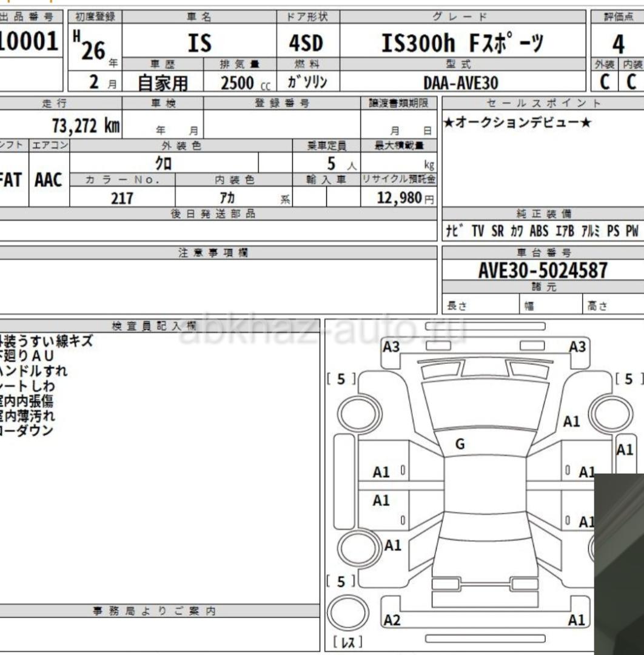
Task: Select the equipment item "PS"
Action: pos(613,231)
